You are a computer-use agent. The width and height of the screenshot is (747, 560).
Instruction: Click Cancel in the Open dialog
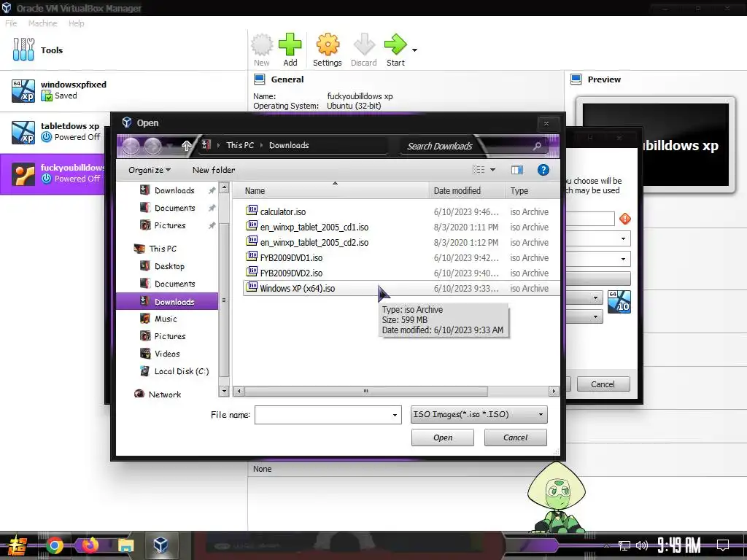pyautogui.click(x=516, y=437)
